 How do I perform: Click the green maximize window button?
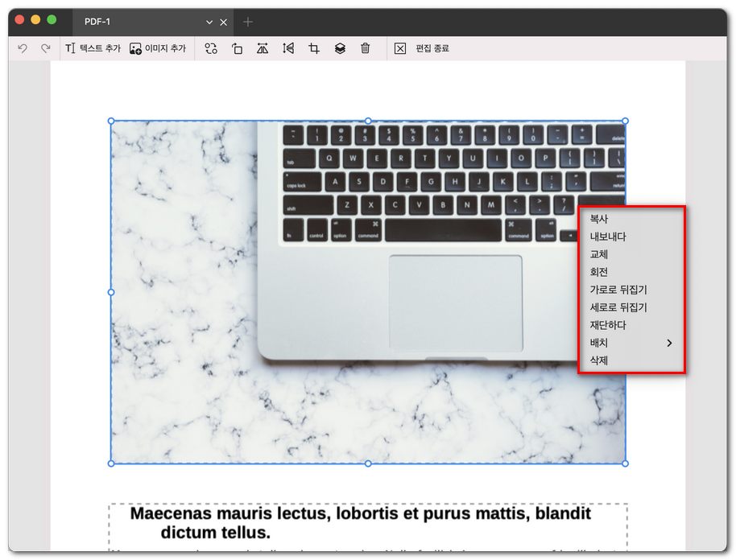pos(52,19)
